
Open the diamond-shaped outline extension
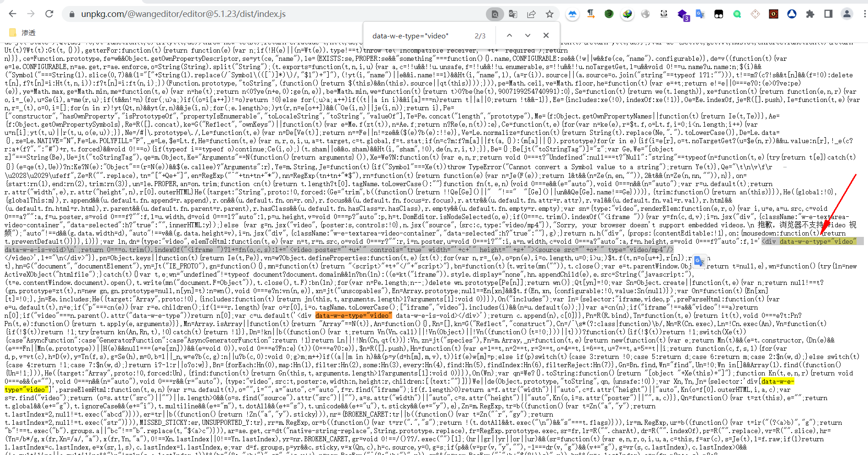pyautogui.click(x=755, y=14)
